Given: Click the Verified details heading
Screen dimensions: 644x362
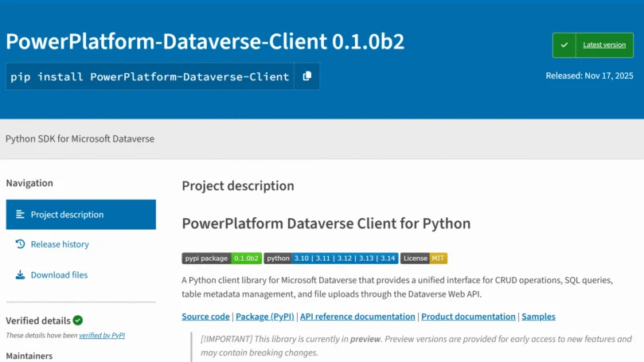Looking at the screenshot, I should [38, 321].
